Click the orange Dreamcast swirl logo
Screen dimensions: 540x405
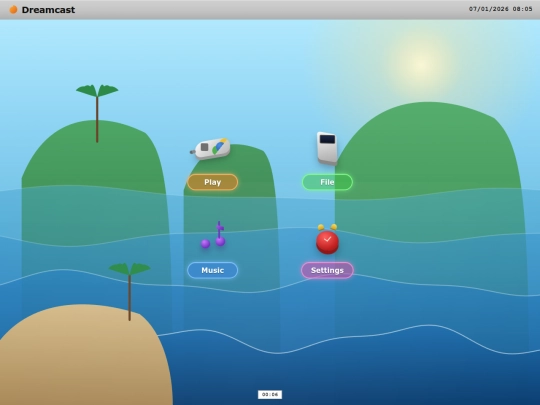click(13, 10)
